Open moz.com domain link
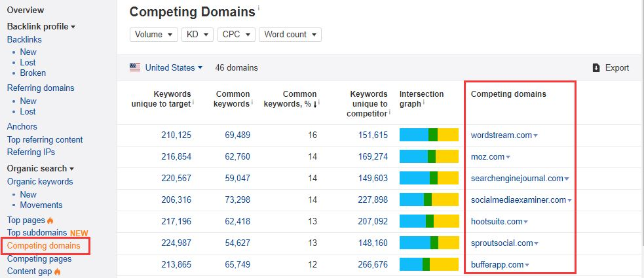Viewport: 644px width, 278px height. point(487,156)
